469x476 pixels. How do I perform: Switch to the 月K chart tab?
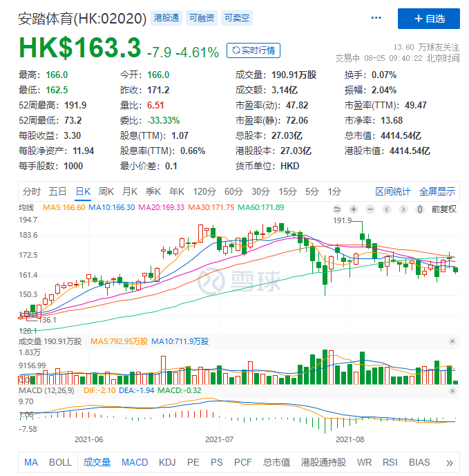point(130,191)
